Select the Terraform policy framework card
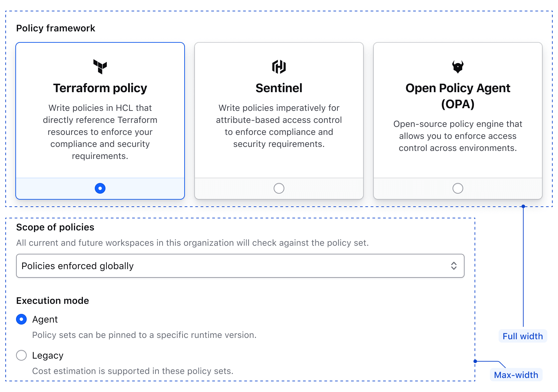This screenshot has width=558, height=392. point(100,120)
